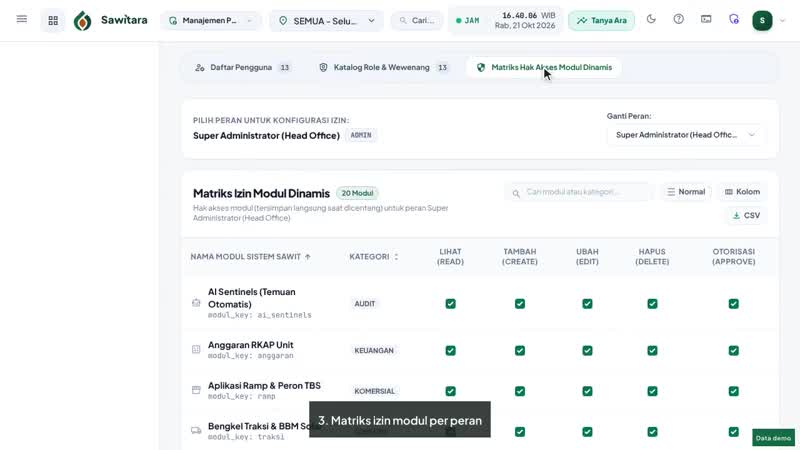800x450 pixels.
Task: Uncheck Hapus for AI Sentinels
Action: pyautogui.click(x=652, y=304)
